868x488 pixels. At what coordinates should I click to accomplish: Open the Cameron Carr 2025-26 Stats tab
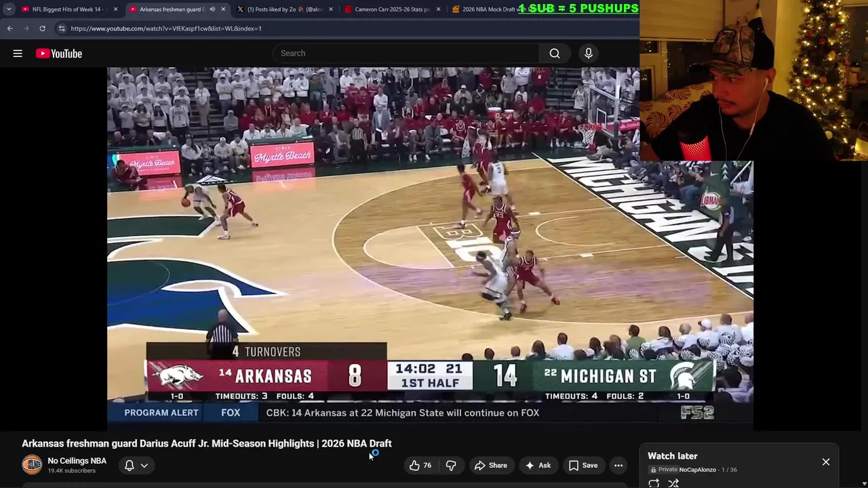point(392,9)
